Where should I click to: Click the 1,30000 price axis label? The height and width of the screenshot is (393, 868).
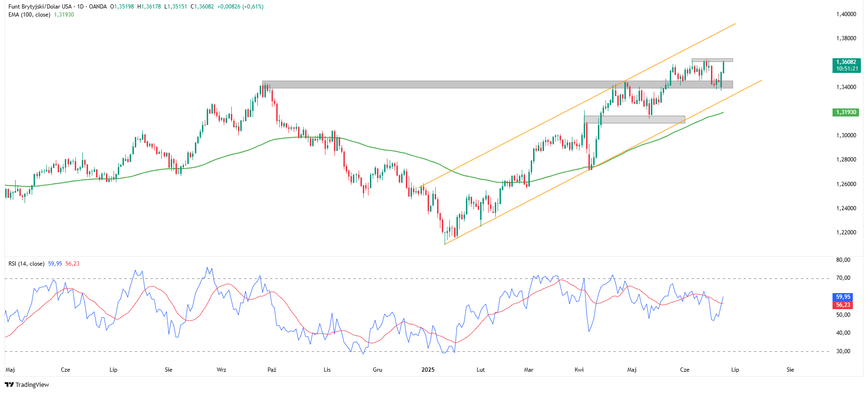(x=846, y=135)
